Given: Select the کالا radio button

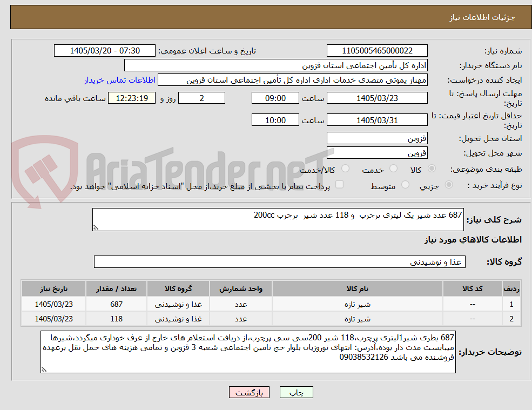Looking at the screenshot, I should [x=432, y=169].
